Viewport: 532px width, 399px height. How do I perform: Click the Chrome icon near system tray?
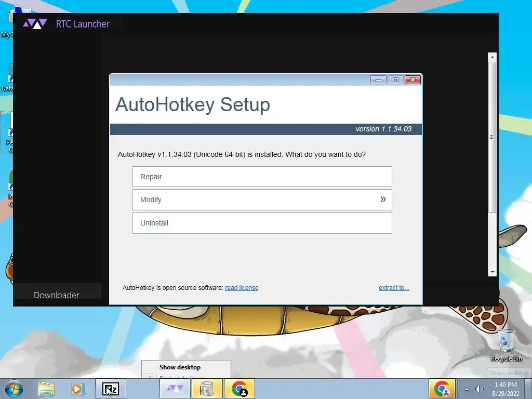442,389
